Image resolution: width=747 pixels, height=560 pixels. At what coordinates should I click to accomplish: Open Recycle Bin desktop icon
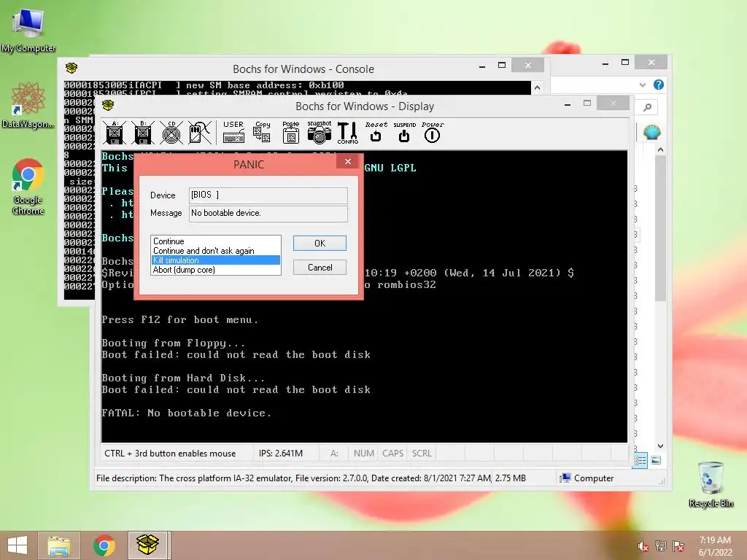711,484
